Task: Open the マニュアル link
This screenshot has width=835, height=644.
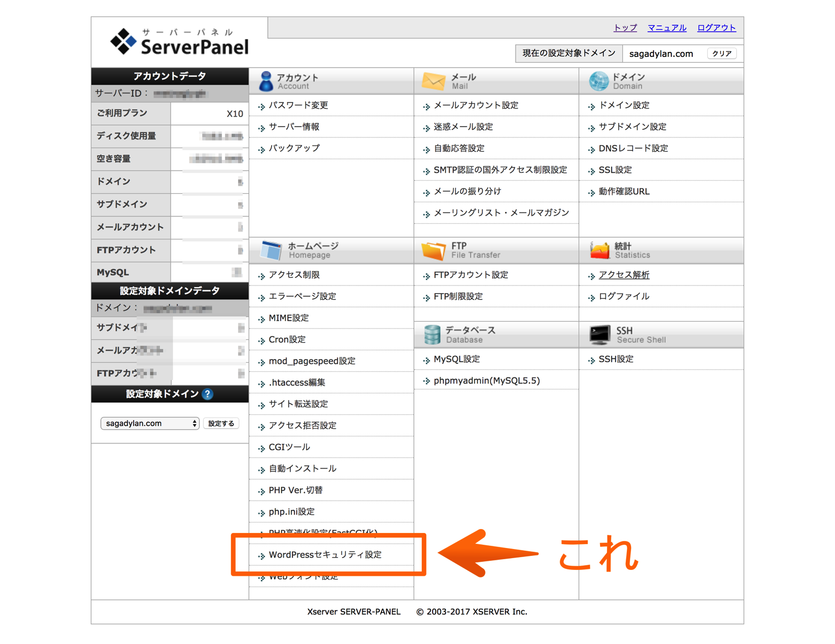Action: (667, 28)
